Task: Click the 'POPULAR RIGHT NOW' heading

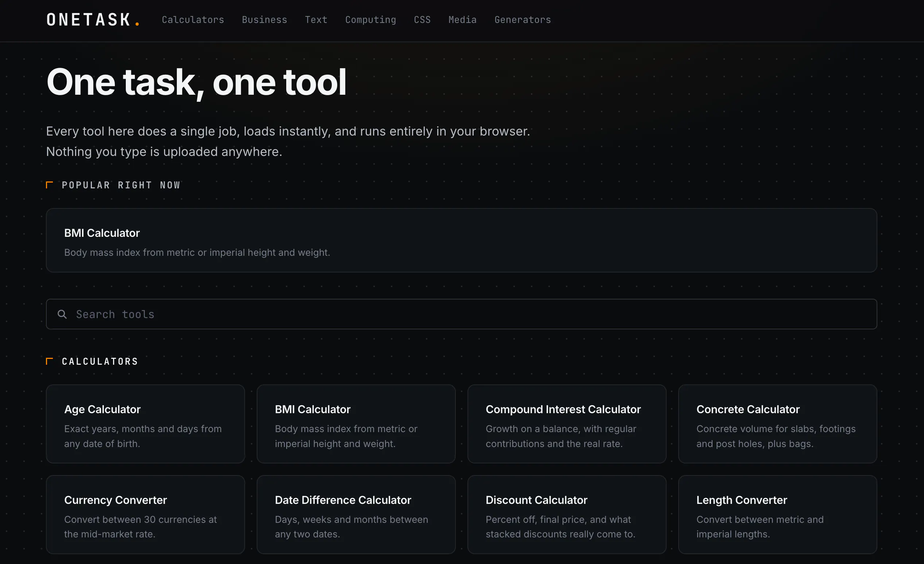Action: coord(121,185)
